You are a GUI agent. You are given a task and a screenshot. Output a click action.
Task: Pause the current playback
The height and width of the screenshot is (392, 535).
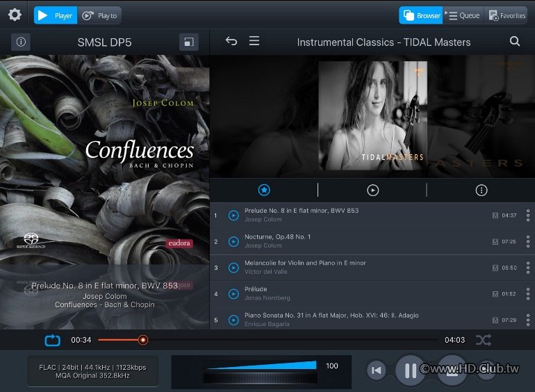click(410, 370)
